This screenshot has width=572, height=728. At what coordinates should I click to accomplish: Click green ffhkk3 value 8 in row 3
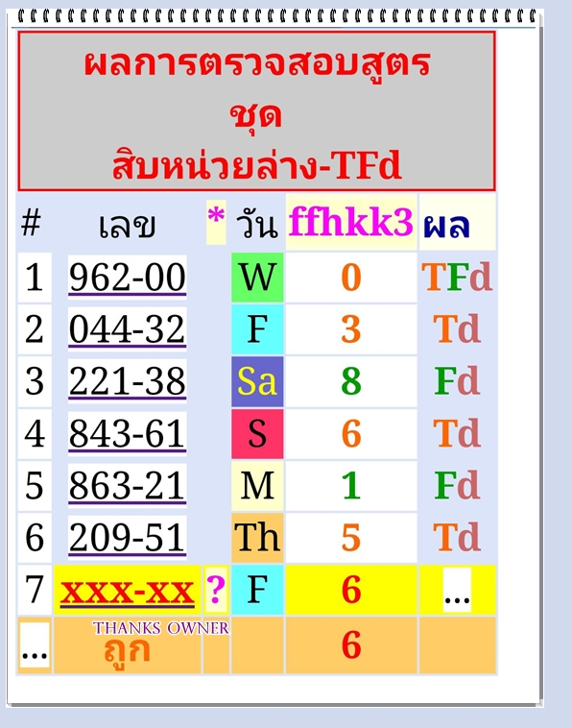[x=351, y=381]
